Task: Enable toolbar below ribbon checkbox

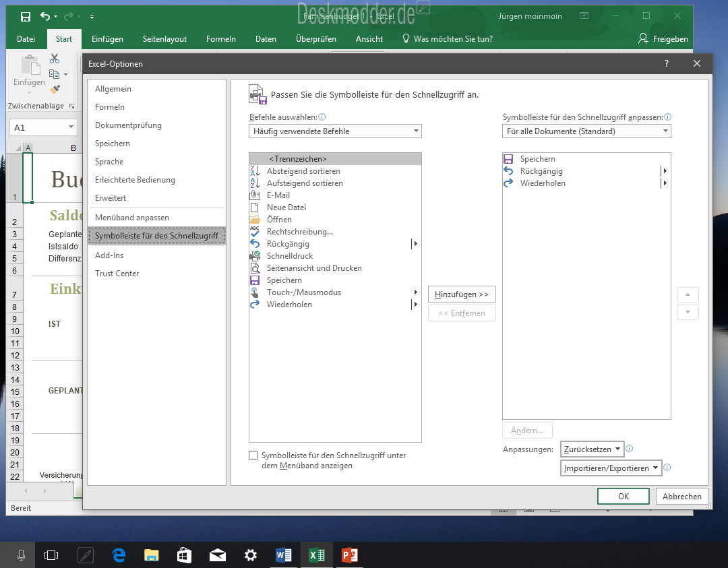Action: click(x=253, y=455)
